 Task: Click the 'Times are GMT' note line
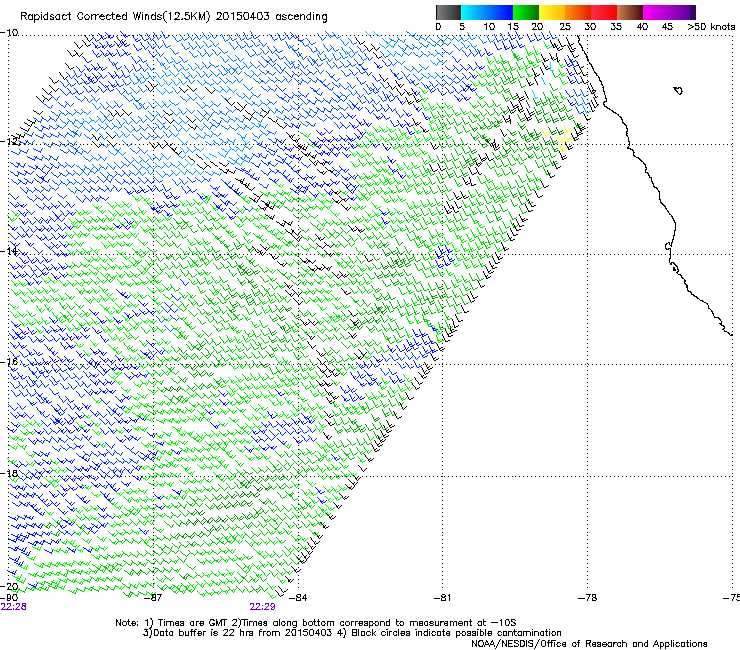(x=316, y=623)
